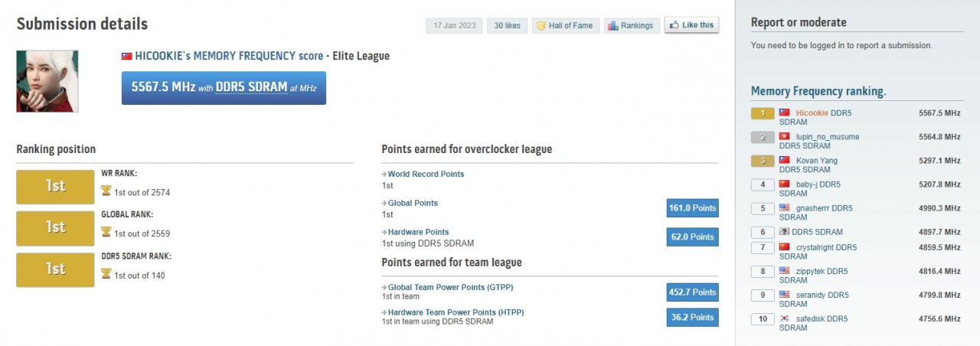The height and width of the screenshot is (346, 980).
Task: Click the thumbs-up icon in Like this
Action: (674, 25)
